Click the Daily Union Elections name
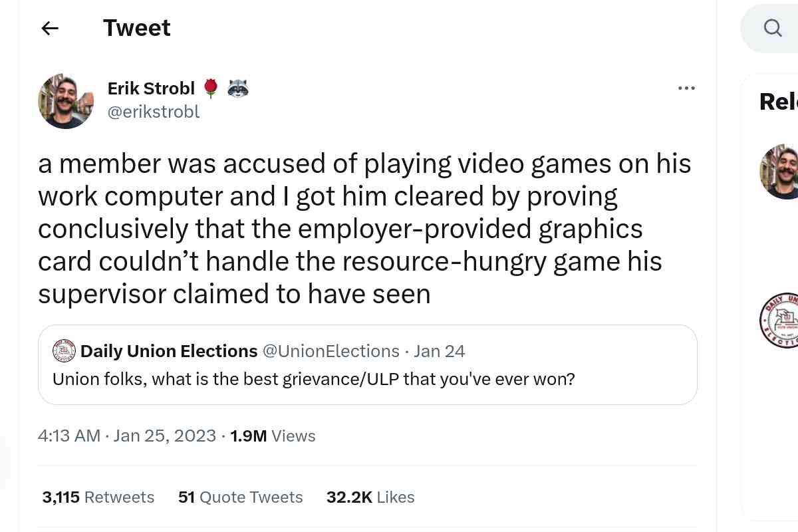 169,351
